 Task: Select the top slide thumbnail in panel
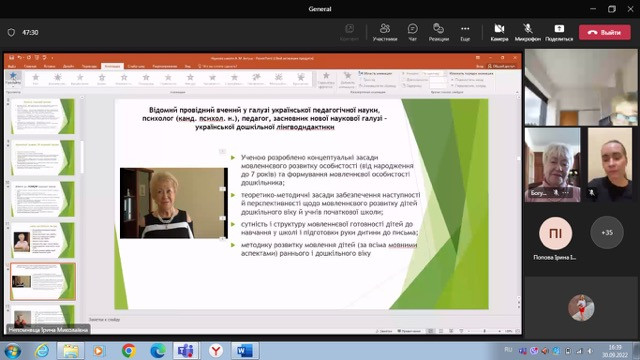pos(43,116)
